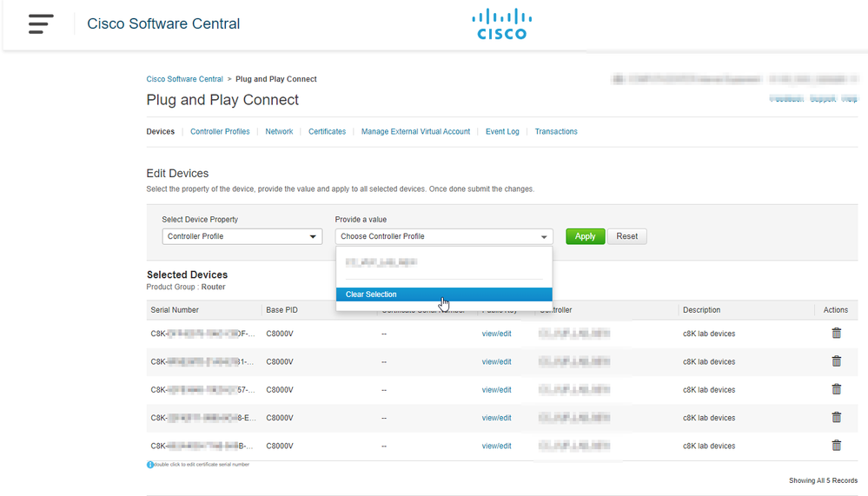The height and width of the screenshot is (496, 868).
Task: Click the Cisco logo
Action: click(502, 23)
